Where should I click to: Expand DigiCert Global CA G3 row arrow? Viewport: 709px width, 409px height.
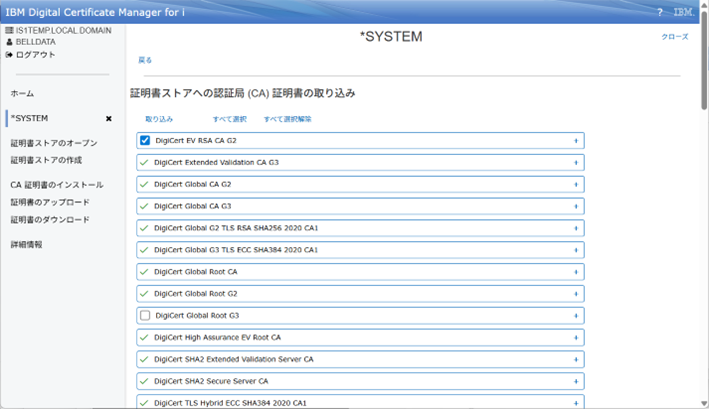pyautogui.click(x=576, y=206)
